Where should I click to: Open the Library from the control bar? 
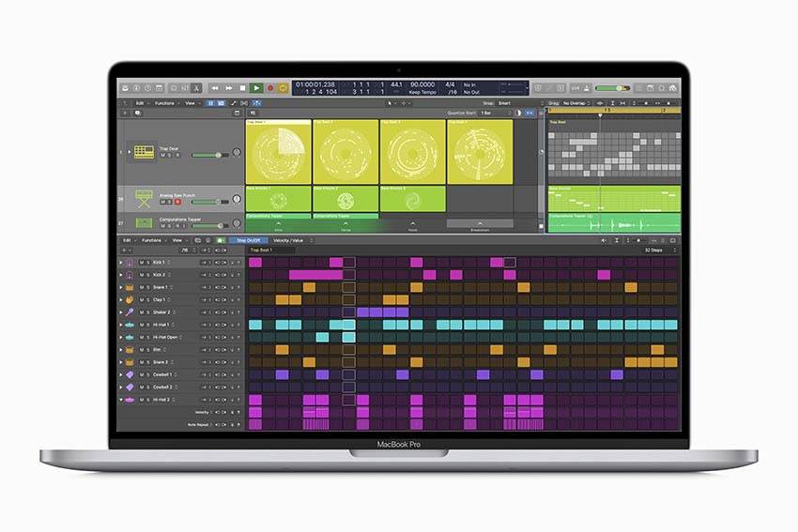[125, 88]
